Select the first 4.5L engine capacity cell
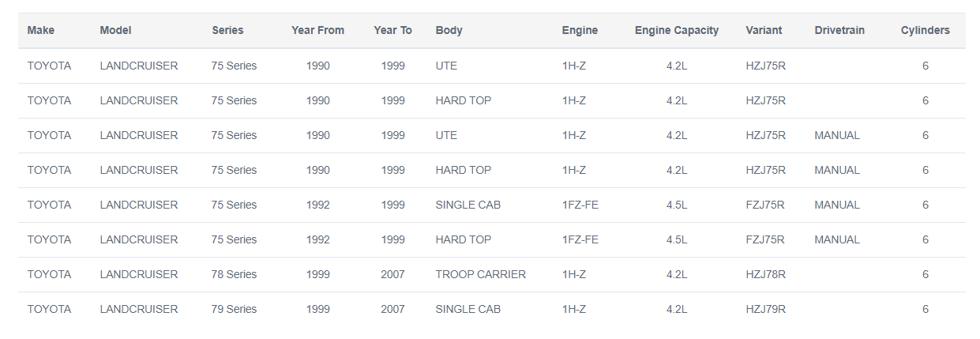 (x=677, y=205)
